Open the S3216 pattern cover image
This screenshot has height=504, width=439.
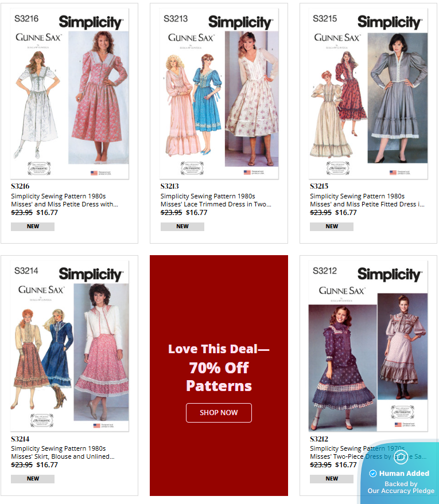point(69,93)
